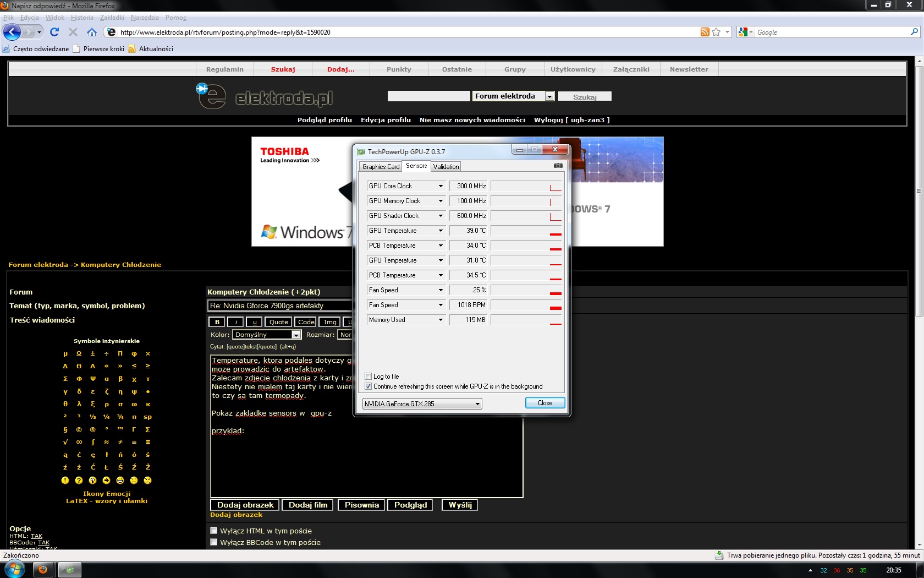Screen dimensions: 924x578
Task: Insert the sad face emoticon
Action: click(147, 480)
